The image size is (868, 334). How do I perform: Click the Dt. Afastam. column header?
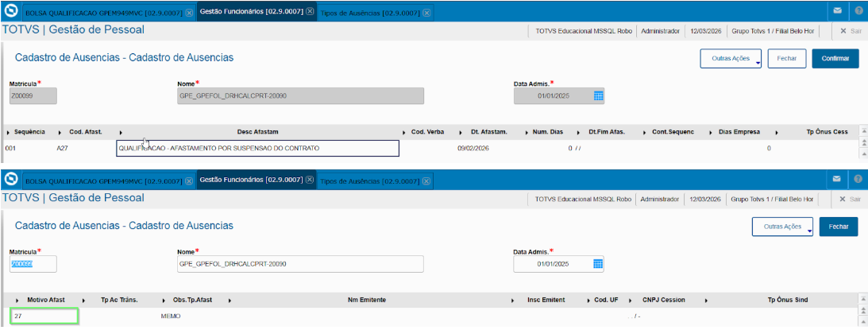tap(488, 132)
